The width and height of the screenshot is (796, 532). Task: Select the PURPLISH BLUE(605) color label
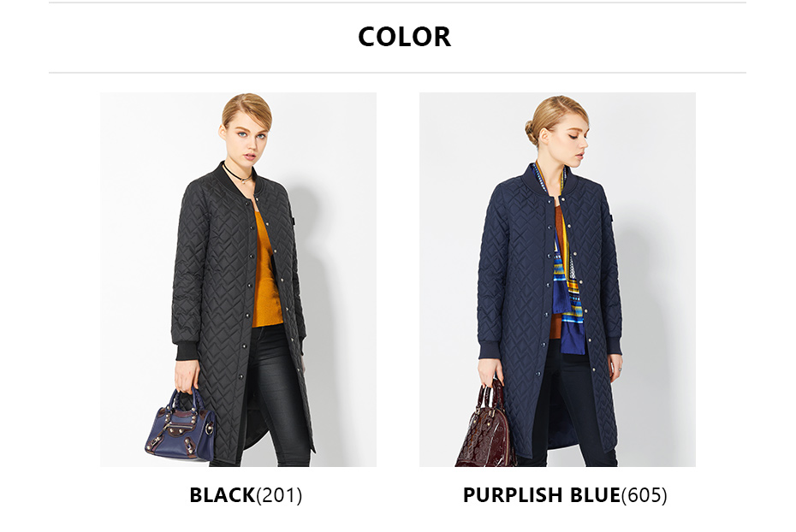pyautogui.click(x=565, y=495)
